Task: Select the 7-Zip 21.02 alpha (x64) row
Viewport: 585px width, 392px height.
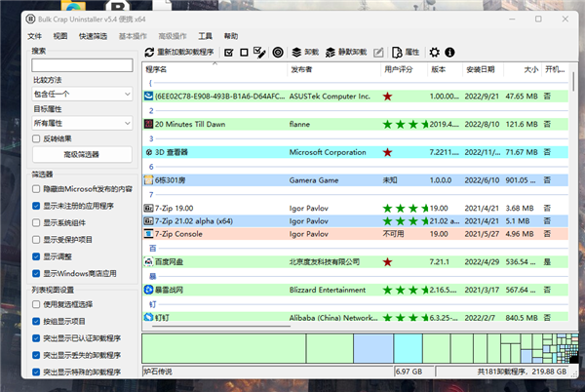Action: [355, 221]
